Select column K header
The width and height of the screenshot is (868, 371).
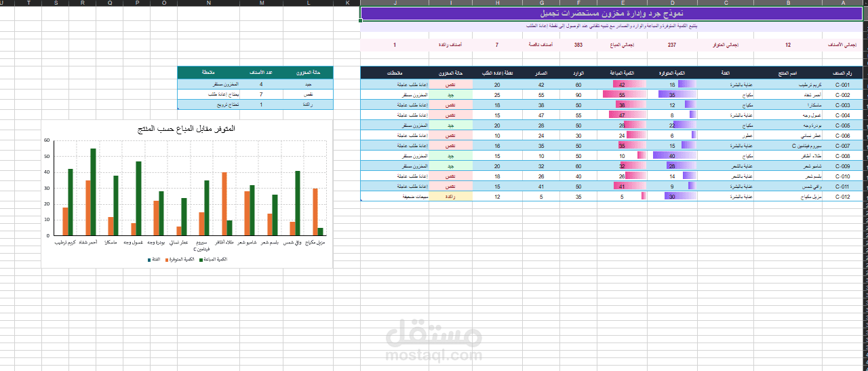coord(347,3)
